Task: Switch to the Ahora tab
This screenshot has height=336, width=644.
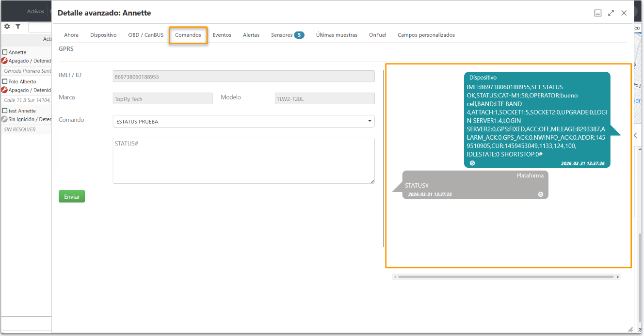Action: pos(71,35)
